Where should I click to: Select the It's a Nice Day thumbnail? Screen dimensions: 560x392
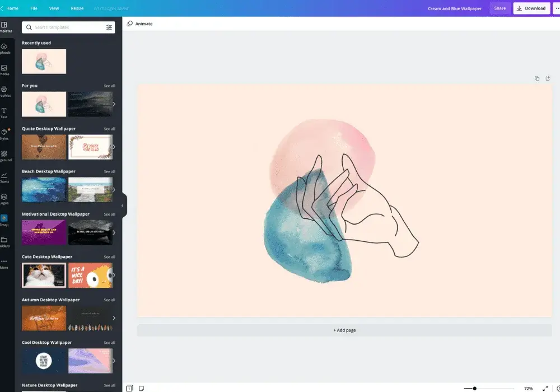tap(90, 276)
